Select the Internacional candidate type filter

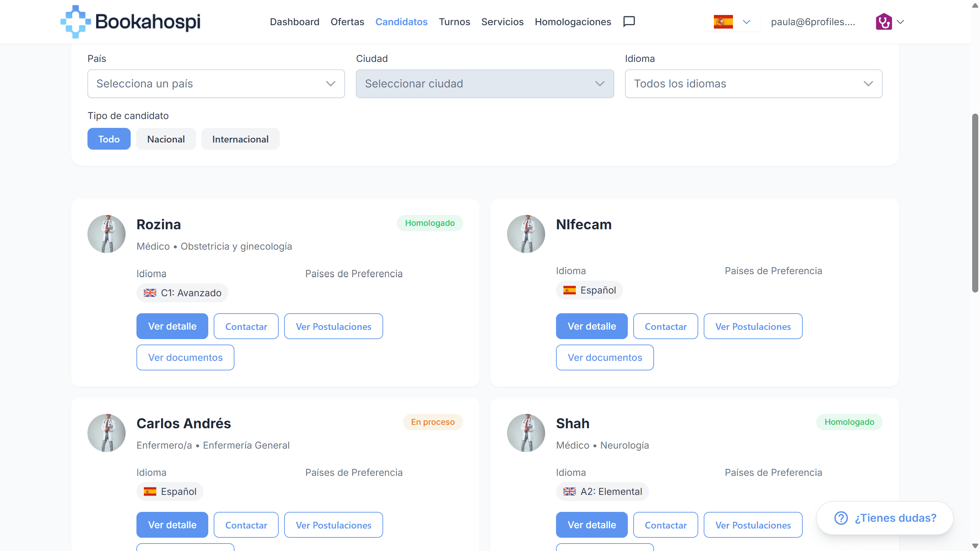coord(241,139)
